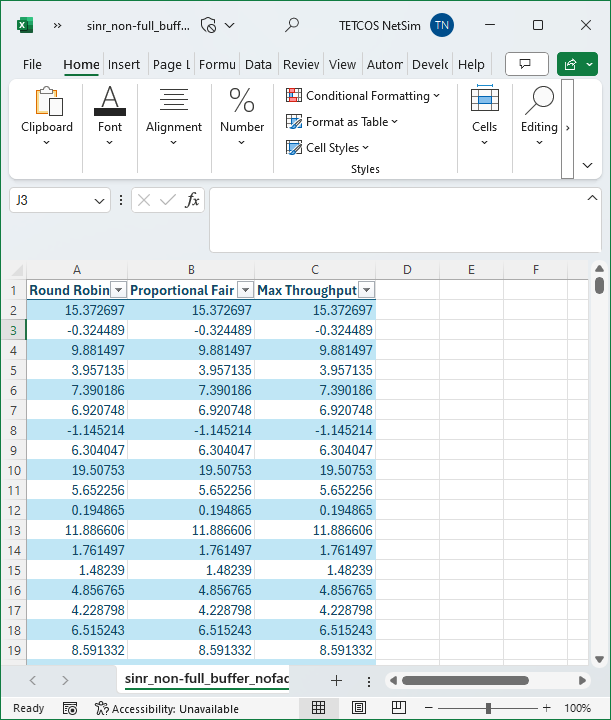Expand the quick access toolbar chevrons
The height and width of the screenshot is (720, 611).
pyautogui.click(x=57, y=26)
